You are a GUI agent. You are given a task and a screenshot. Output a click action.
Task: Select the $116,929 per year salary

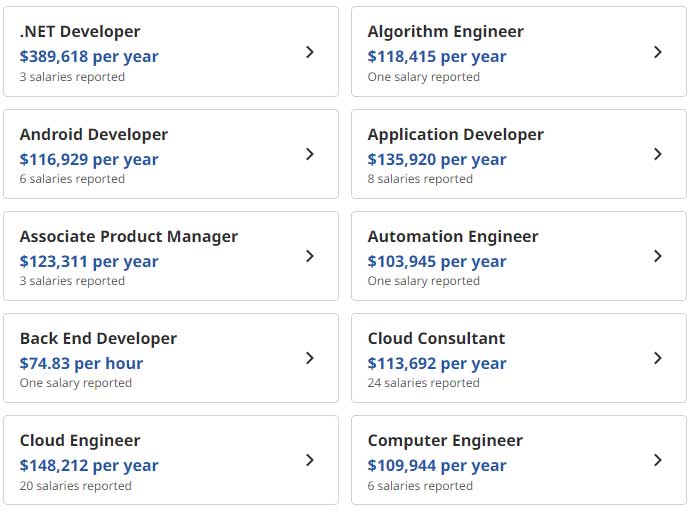[x=89, y=159]
